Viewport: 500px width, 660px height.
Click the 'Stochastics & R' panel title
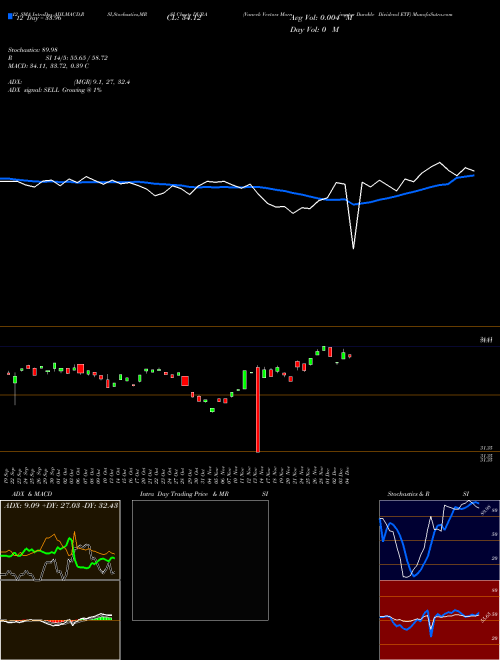click(408, 494)
